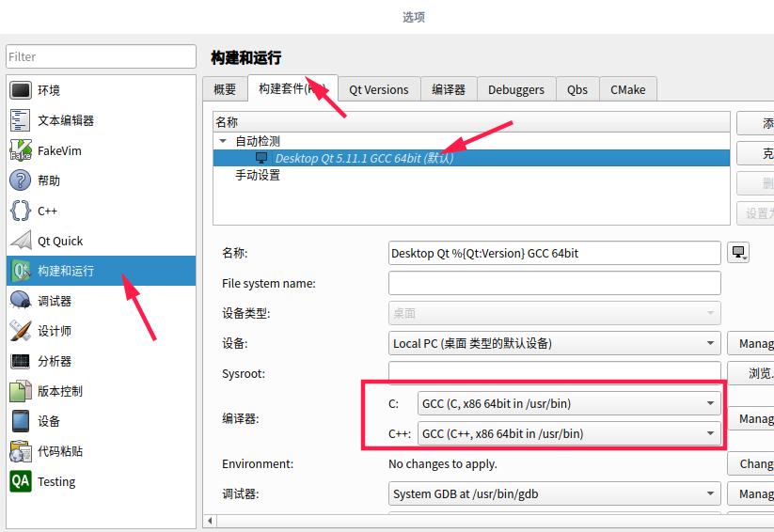Click the kit icon button beside name field
This screenshot has height=532, width=774.
click(738, 253)
